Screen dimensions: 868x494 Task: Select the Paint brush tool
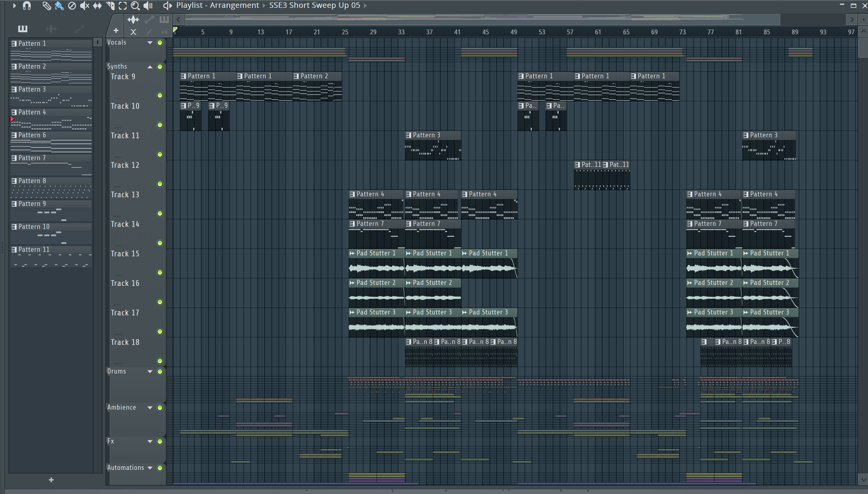pos(59,5)
